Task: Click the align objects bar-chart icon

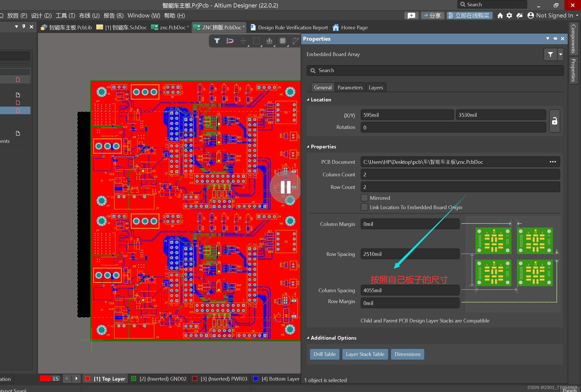Action: click(269, 41)
